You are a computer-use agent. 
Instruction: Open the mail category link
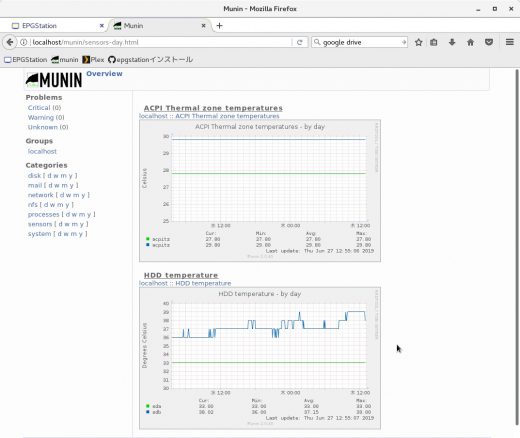[x=35, y=185]
